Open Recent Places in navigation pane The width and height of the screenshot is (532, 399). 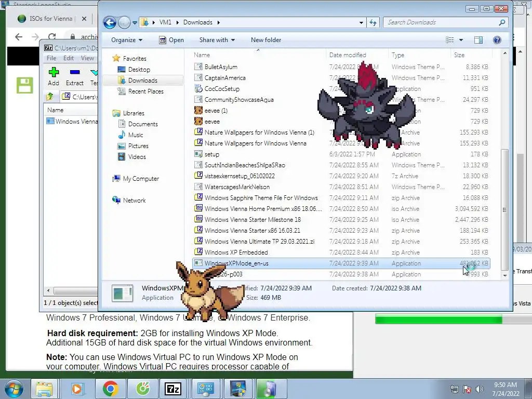pyautogui.click(x=140, y=91)
